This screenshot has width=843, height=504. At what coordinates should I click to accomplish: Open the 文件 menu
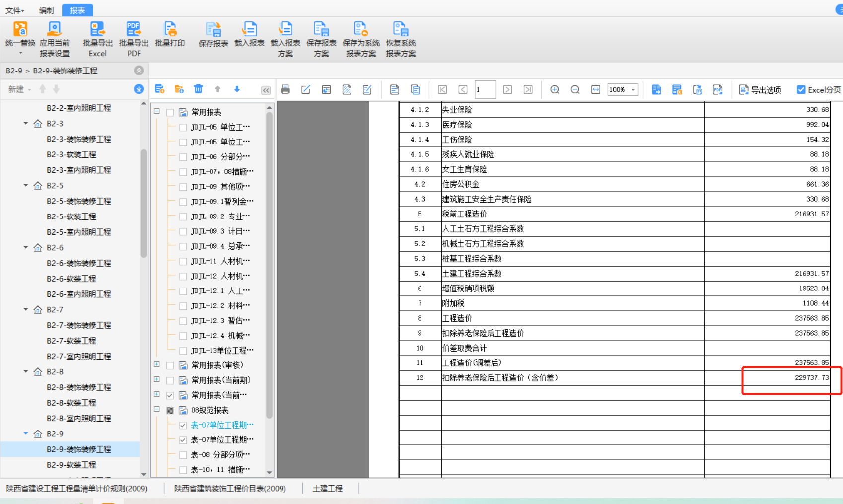tap(15, 10)
